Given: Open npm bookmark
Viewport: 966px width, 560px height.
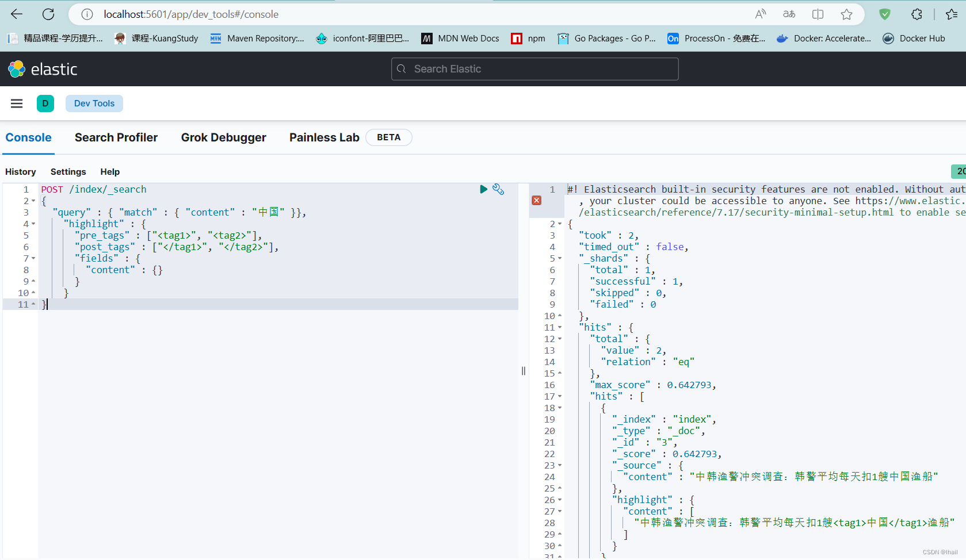Looking at the screenshot, I should [x=528, y=39].
